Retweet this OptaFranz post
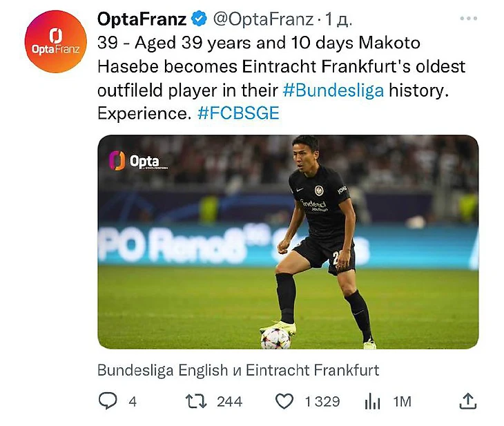Viewport: 504px width, 426px height. point(197,401)
